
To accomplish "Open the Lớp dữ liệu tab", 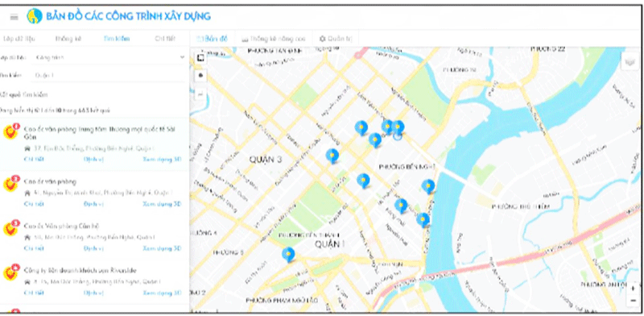I will [19, 39].
